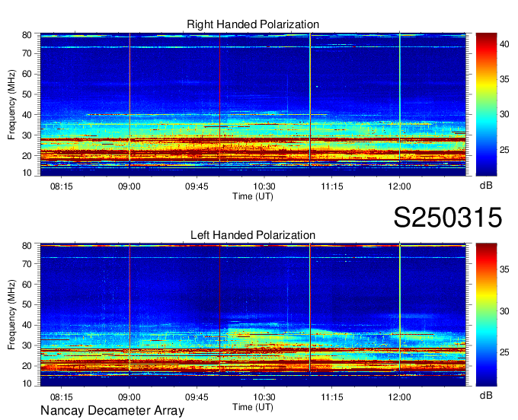Select the 20 MHz tick of Left Handed plot

point(27,366)
